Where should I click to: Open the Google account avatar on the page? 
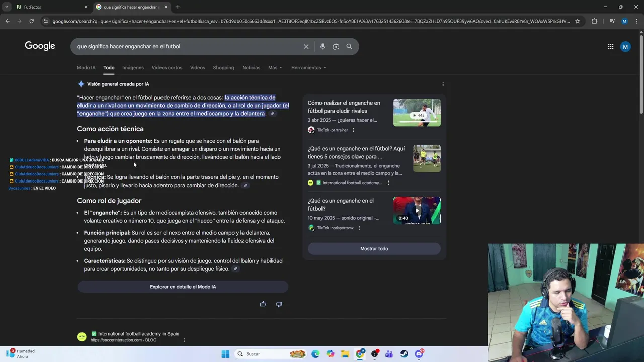pyautogui.click(x=625, y=47)
